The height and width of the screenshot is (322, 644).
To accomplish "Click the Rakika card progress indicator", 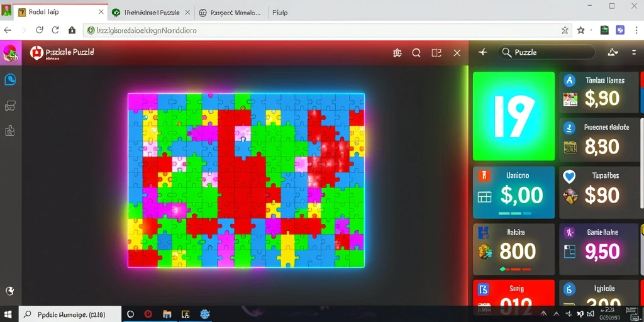I will tap(514, 269).
